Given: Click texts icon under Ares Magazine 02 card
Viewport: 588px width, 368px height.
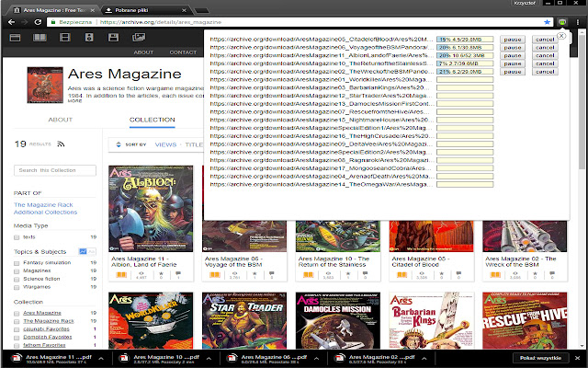Looking at the screenshot, I should click(x=495, y=275).
